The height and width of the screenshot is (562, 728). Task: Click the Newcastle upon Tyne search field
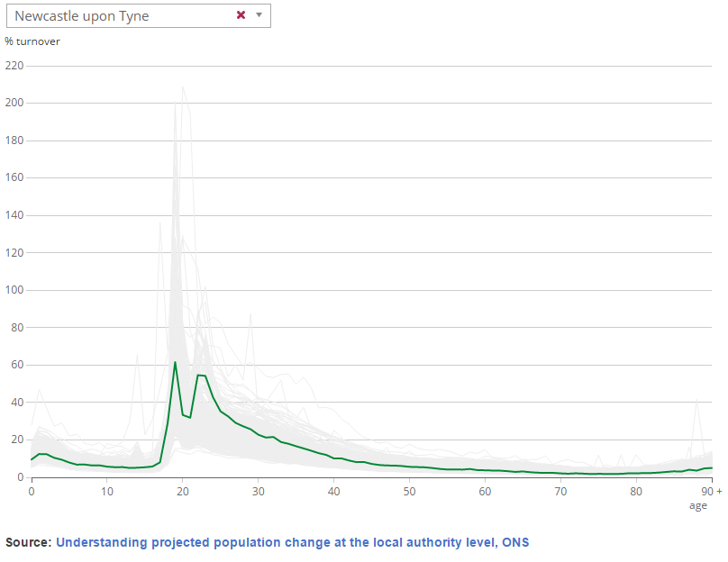tap(117, 15)
